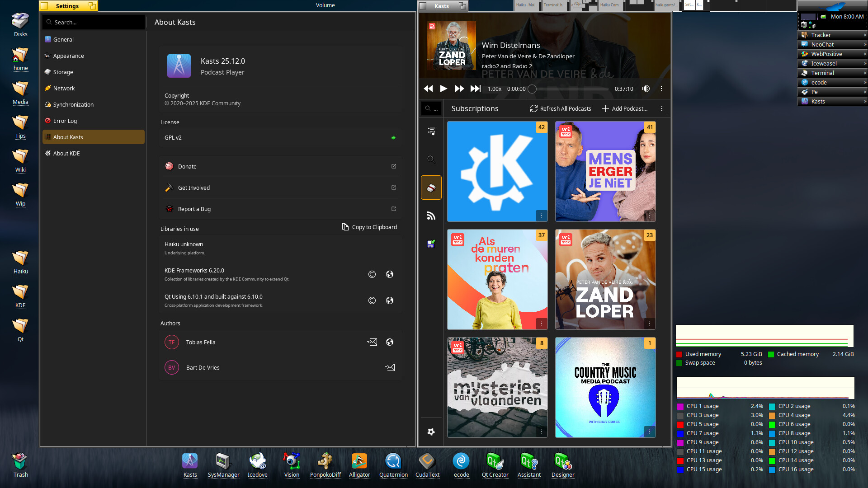Screen dimensions: 868x488
Task: Open Kasts settings gear icon
Action: pyautogui.click(x=431, y=432)
